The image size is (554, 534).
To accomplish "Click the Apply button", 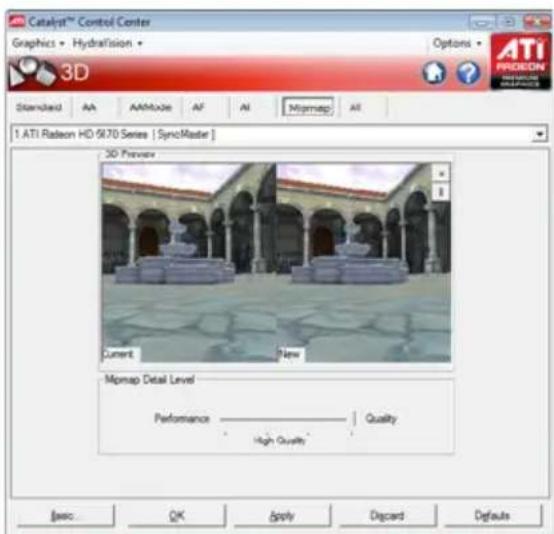I will coord(282,516).
